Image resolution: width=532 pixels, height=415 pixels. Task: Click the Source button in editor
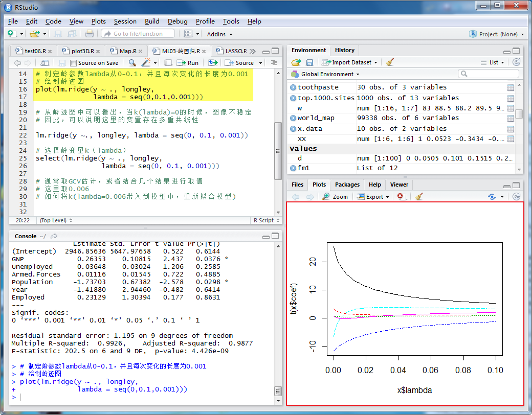click(x=239, y=63)
